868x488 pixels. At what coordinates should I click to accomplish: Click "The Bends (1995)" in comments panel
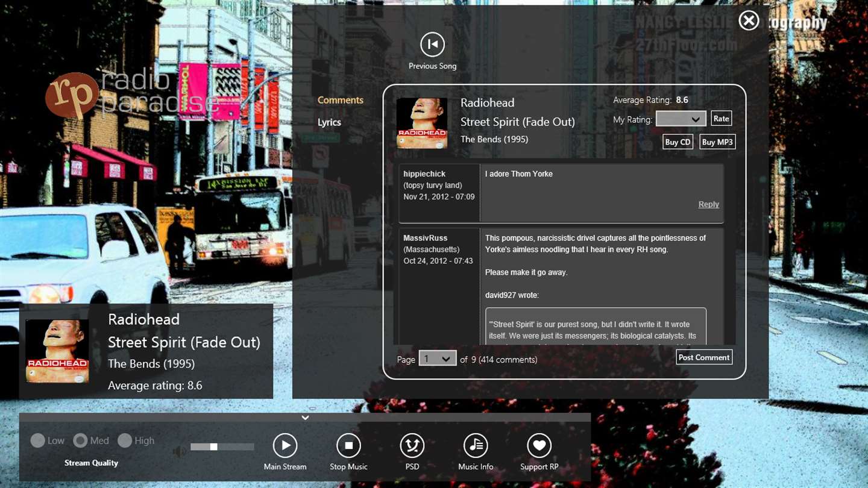[494, 139]
